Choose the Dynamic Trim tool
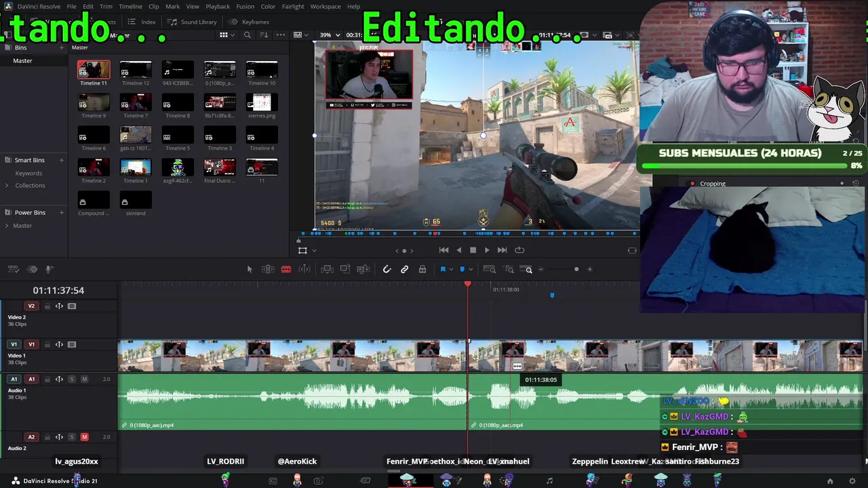868x488 pixels. tap(304, 269)
